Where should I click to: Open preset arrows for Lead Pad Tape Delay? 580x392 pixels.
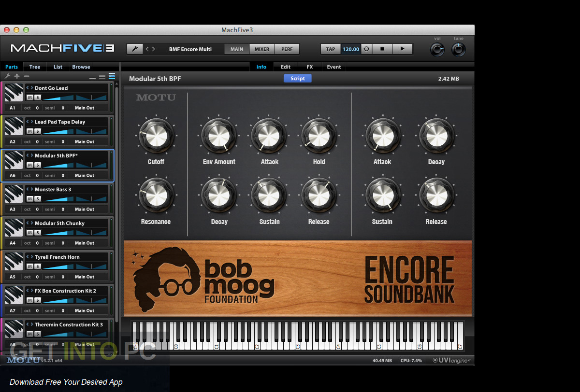[x=29, y=122]
